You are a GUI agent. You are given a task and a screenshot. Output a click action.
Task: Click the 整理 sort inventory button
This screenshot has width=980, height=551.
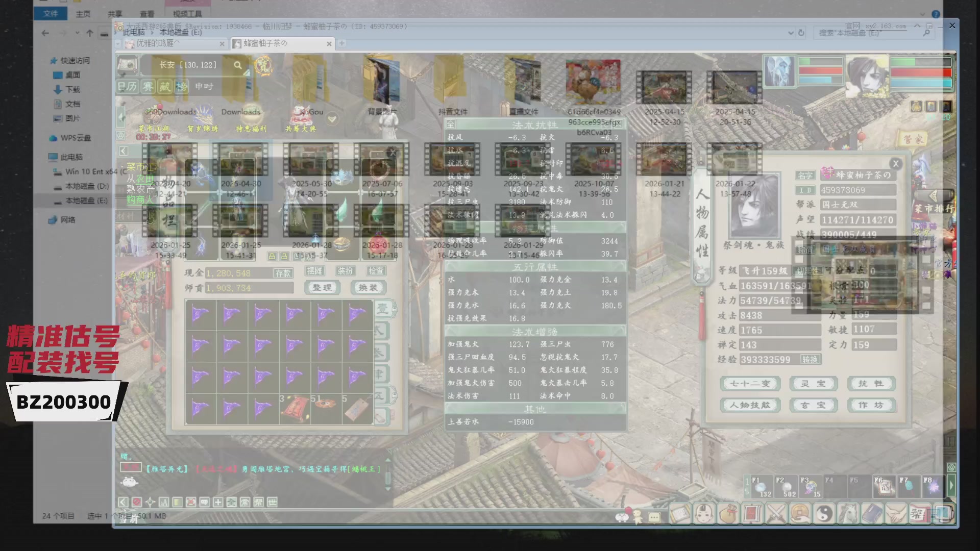323,288
